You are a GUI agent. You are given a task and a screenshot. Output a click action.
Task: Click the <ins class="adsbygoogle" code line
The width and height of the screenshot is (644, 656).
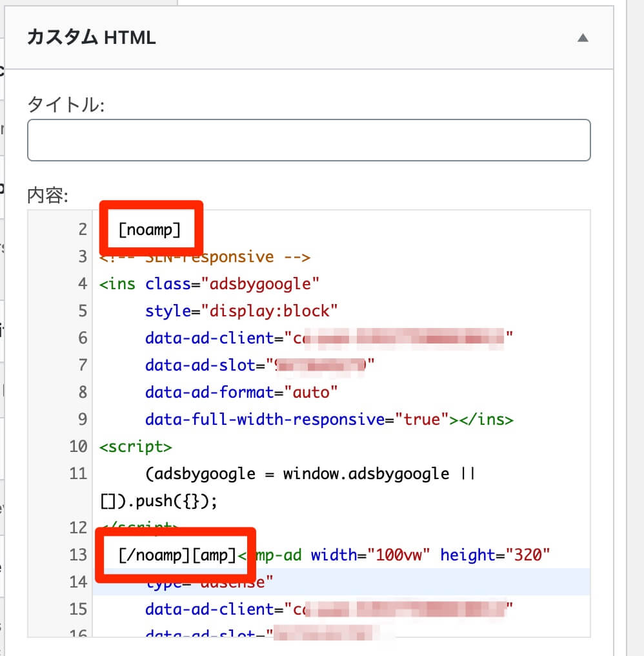pyautogui.click(x=209, y=283)
